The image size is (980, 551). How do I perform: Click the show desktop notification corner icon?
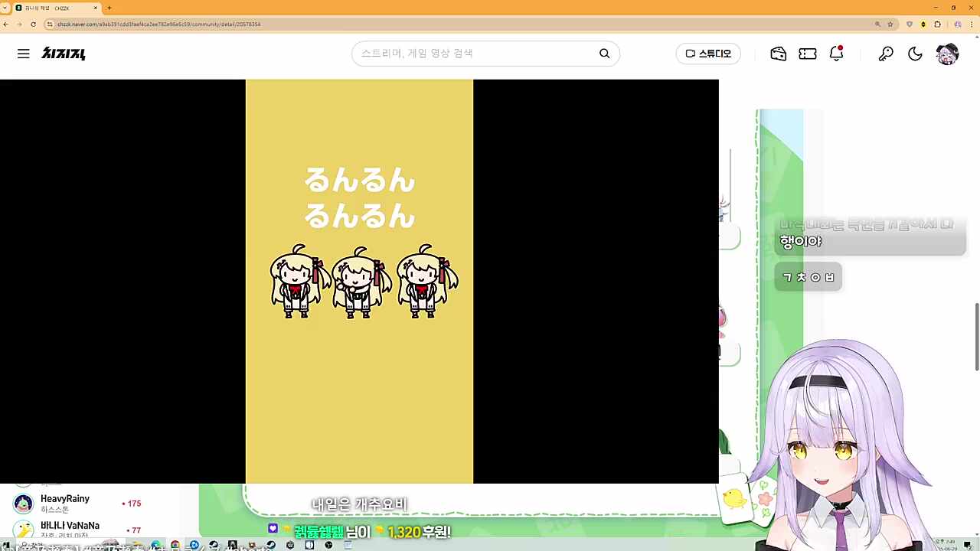[968, 545]
